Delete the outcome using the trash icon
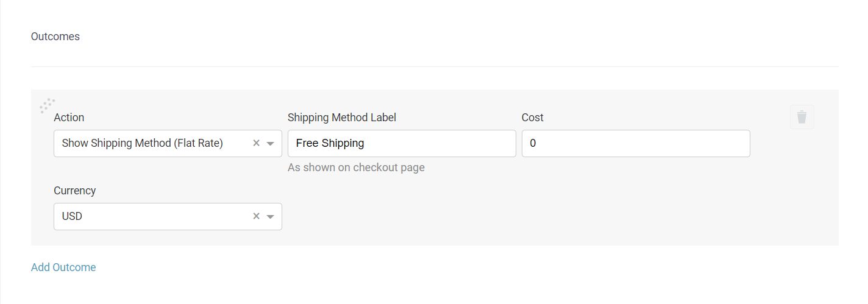 pyautogui.click(x=802, y=117)
